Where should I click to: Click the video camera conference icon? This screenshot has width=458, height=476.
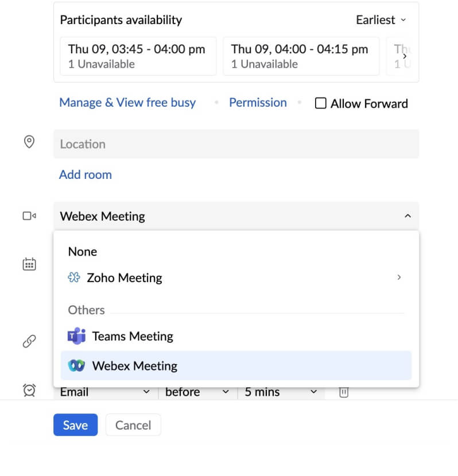(29, 216)
